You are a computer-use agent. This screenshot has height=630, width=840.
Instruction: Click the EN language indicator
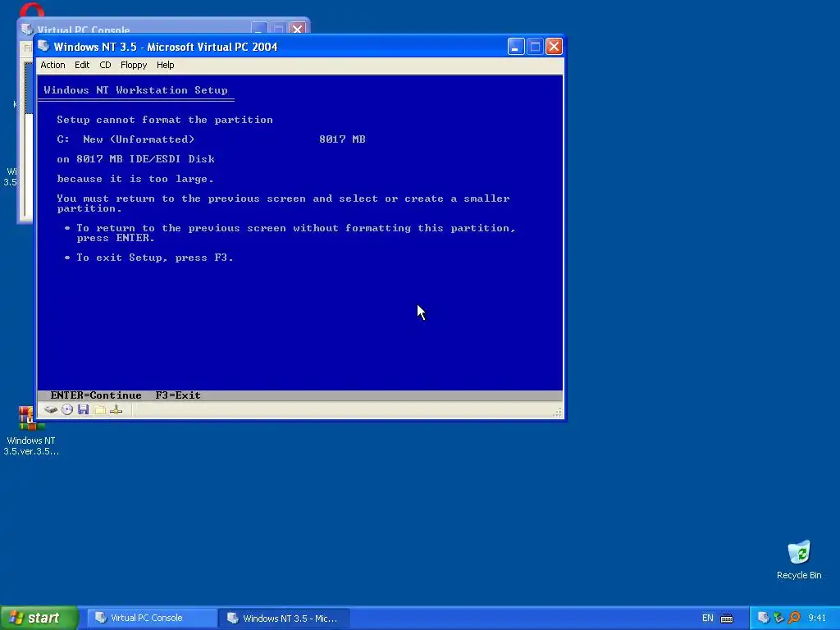point(707,619)
